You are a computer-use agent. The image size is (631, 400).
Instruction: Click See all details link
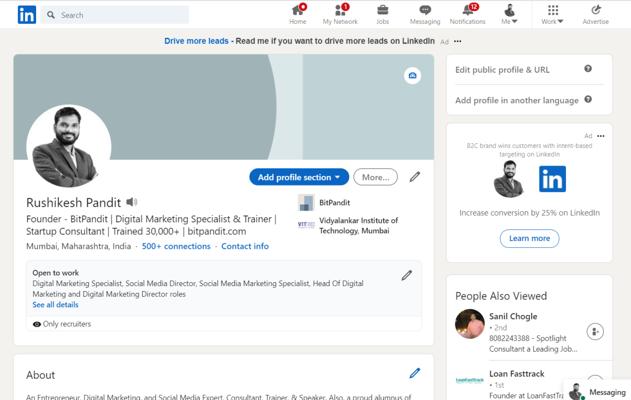pyautogui.click(x=55, y=305)
